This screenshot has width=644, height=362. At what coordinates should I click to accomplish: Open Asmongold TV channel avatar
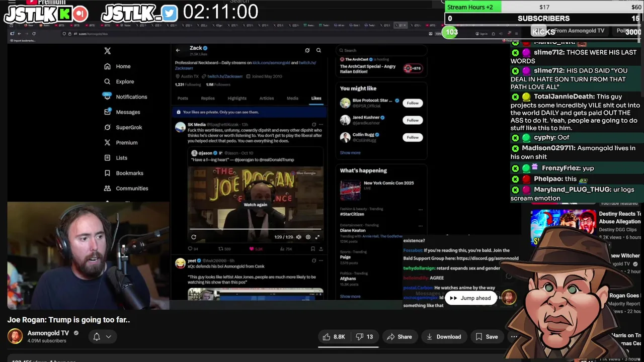coord(15,336)
